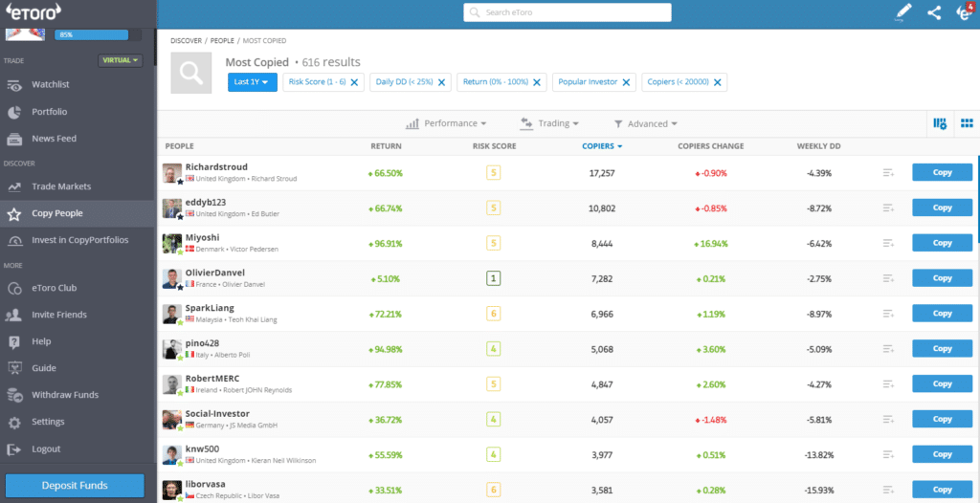Open liborvasa avatar thumbnail
Screen dimensions: 980x503
[172, 490]
